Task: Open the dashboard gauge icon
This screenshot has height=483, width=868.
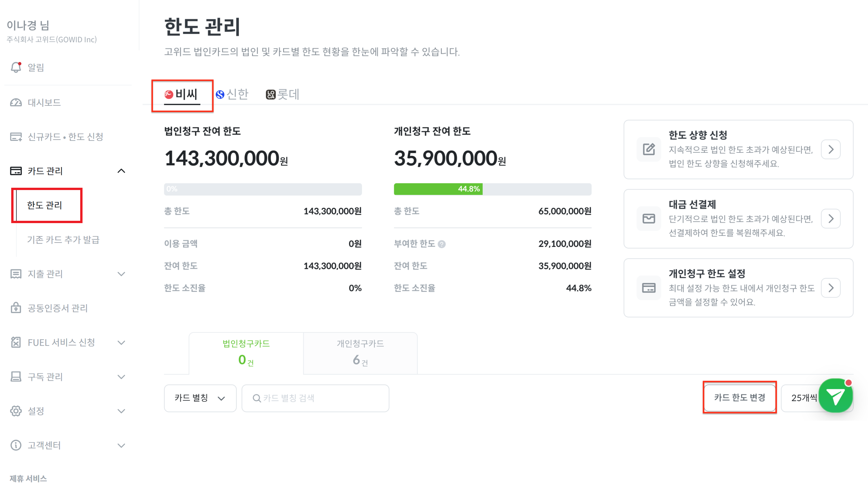Action: tap(16, 102)
